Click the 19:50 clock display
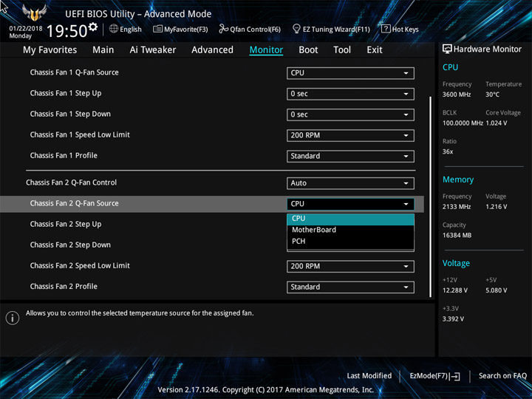The width and height of the screenshot is (532, 399). click(x=66, y=31)
